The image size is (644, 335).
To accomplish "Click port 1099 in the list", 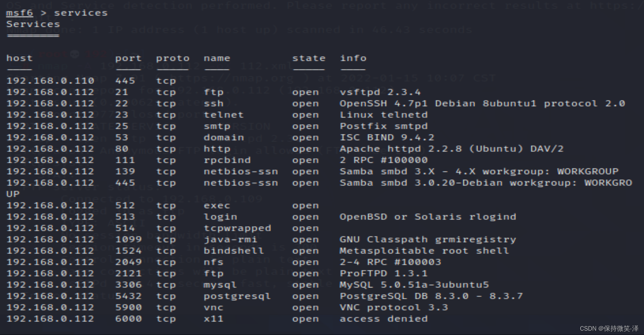I will pyautogui.click(x=128, y=240).
